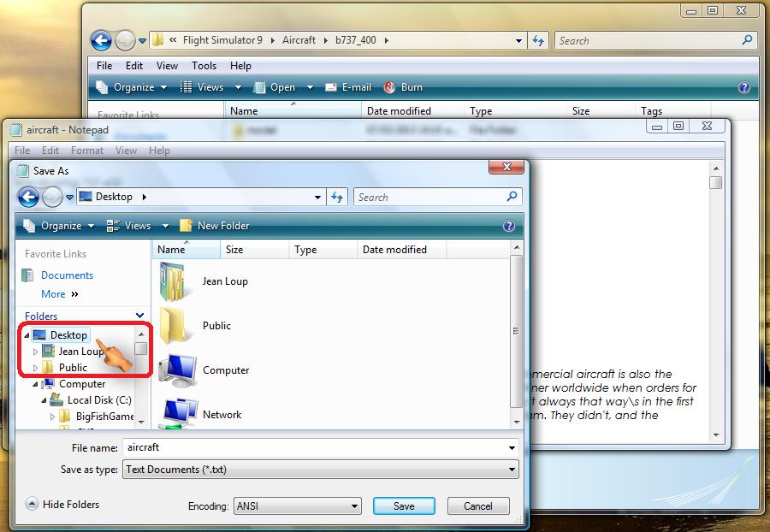Open the Desktop address bar dropdown arrow
770x532 pixels.
coord(317,198)
